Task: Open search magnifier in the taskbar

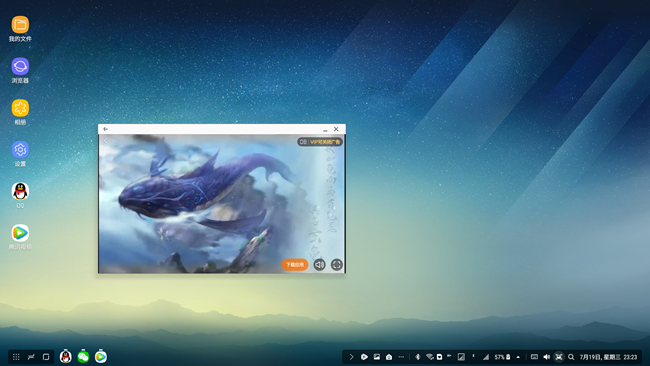Action: click(x=571, y=357)
